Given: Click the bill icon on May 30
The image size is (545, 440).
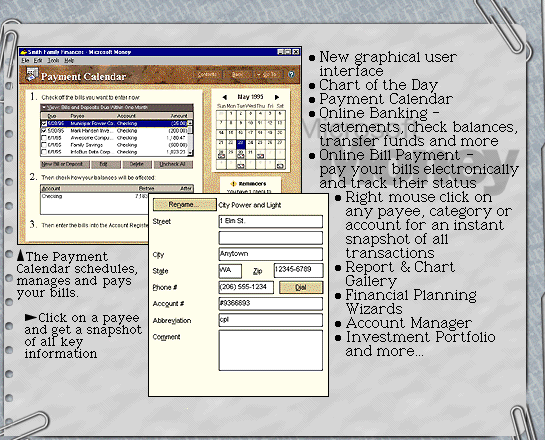Looking at the screenshot, I should tap(241, 156).
